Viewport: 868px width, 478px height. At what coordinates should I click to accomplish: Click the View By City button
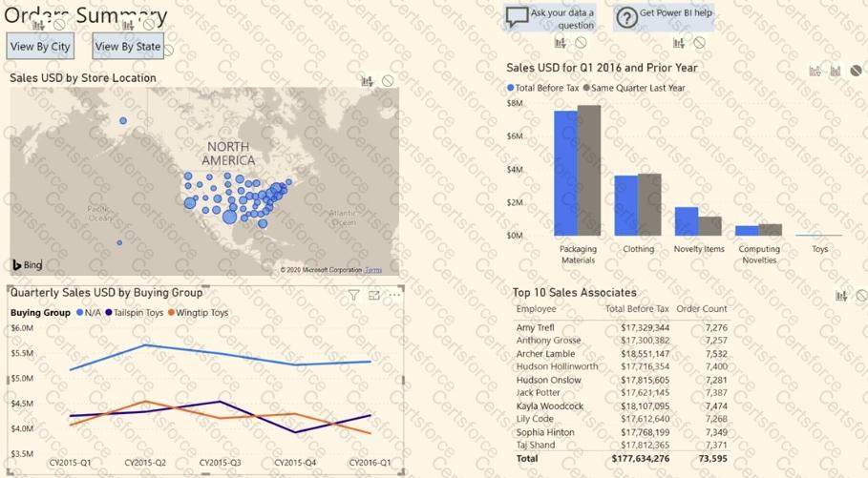tap(40, 46)
